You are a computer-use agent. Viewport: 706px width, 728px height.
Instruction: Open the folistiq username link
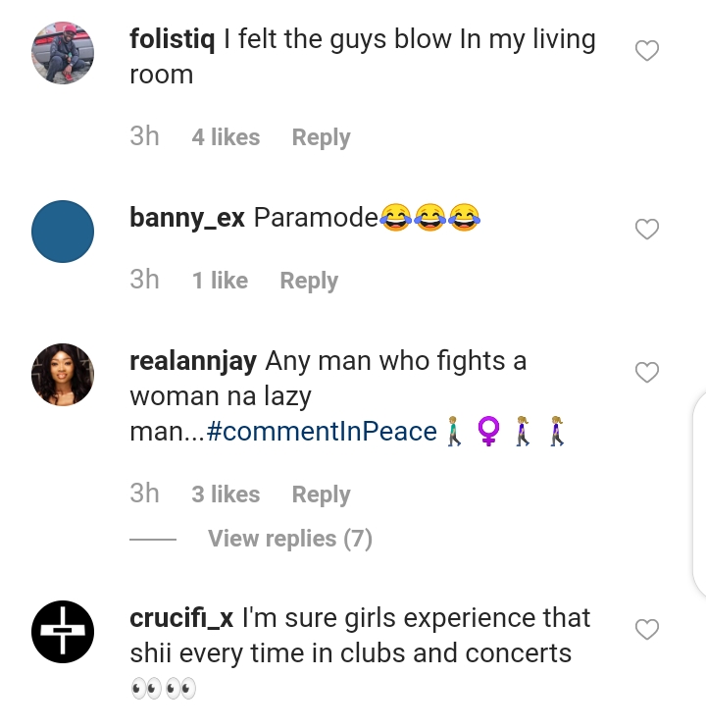(171, 39)
